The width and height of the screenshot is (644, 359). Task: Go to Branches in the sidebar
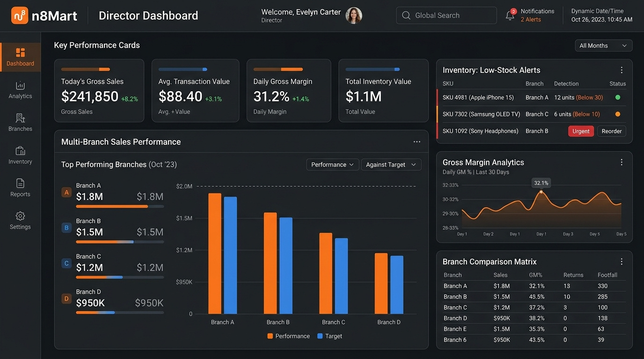[x=20, y=122]
